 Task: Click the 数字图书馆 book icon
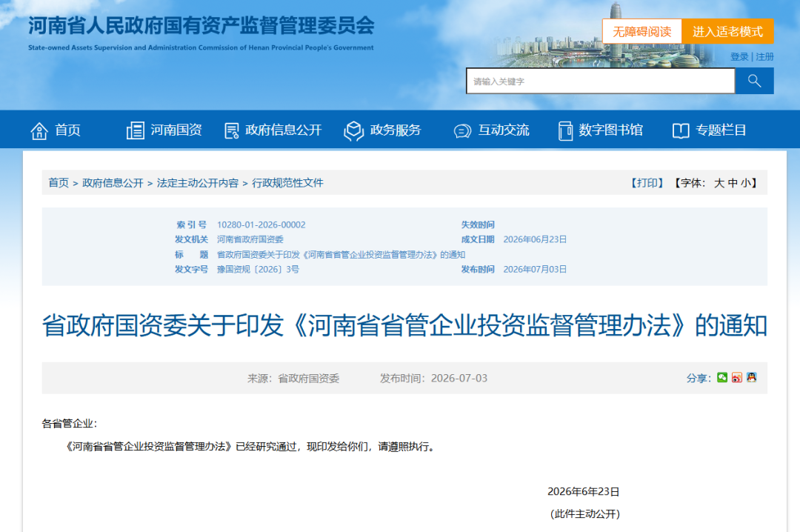click(x=565, y=130)
